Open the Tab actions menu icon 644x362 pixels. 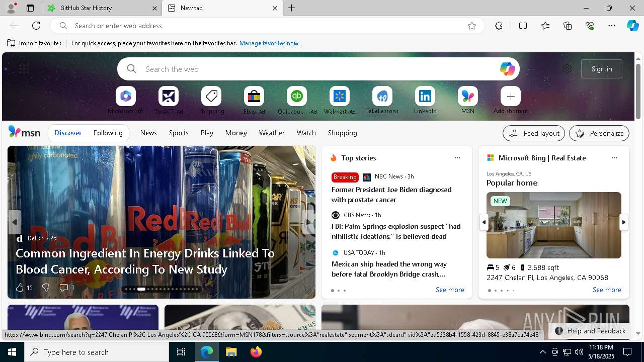click(30, 8)
